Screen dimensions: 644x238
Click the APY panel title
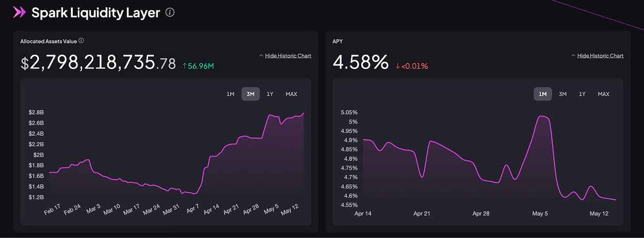tap(337, 41)
